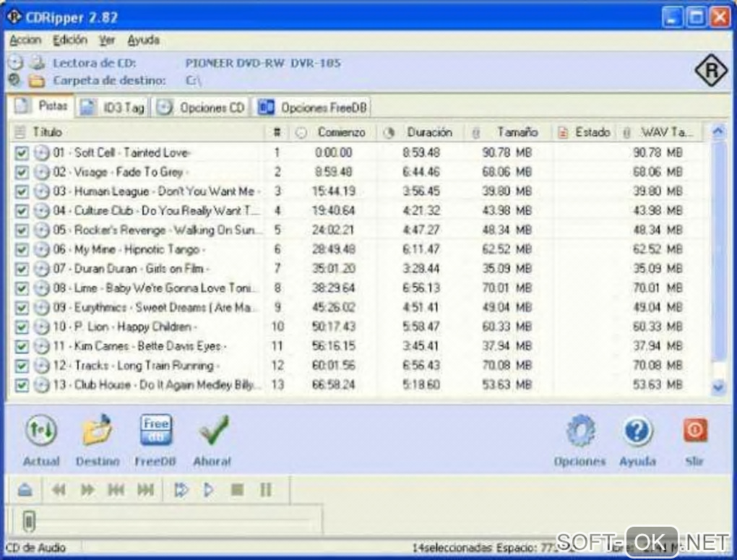Open the Ver menu
This screenshot has width=737, height=560.
pos(107,40)
